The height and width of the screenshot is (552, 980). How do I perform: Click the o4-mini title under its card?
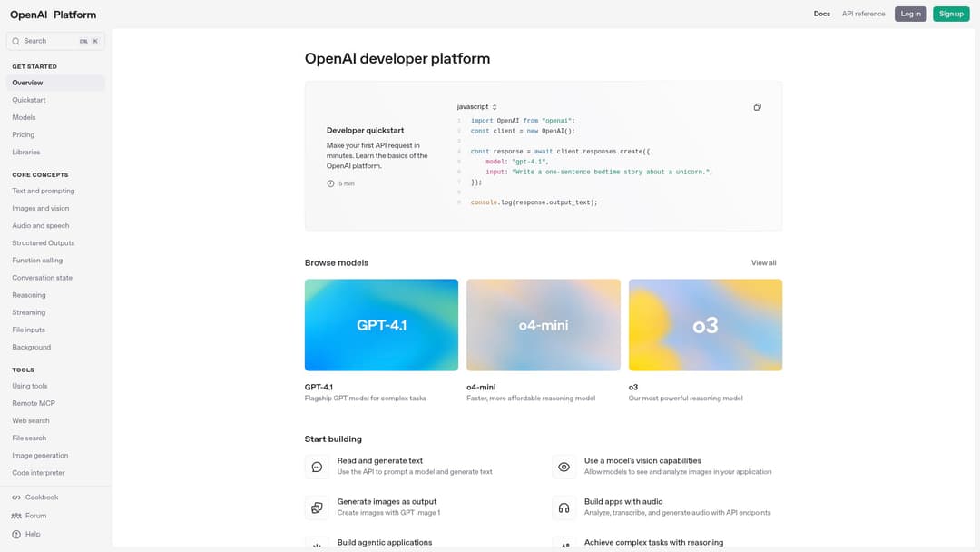(x=481, y=388)
